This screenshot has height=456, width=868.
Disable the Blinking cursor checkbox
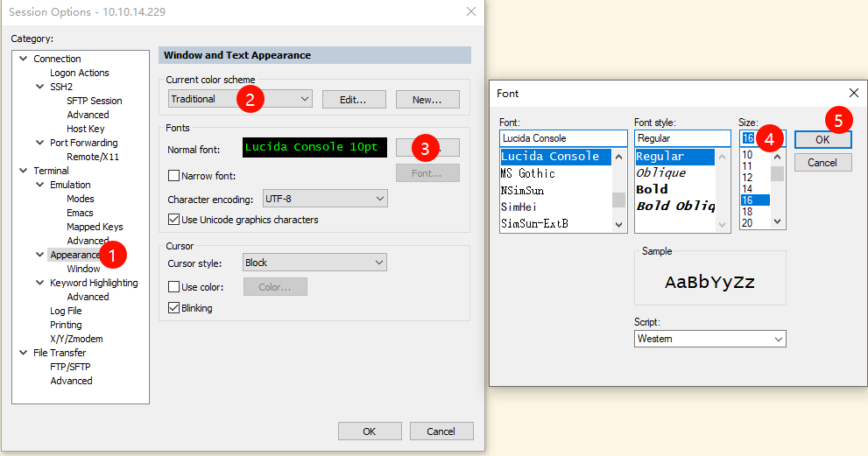coord(173,308)
